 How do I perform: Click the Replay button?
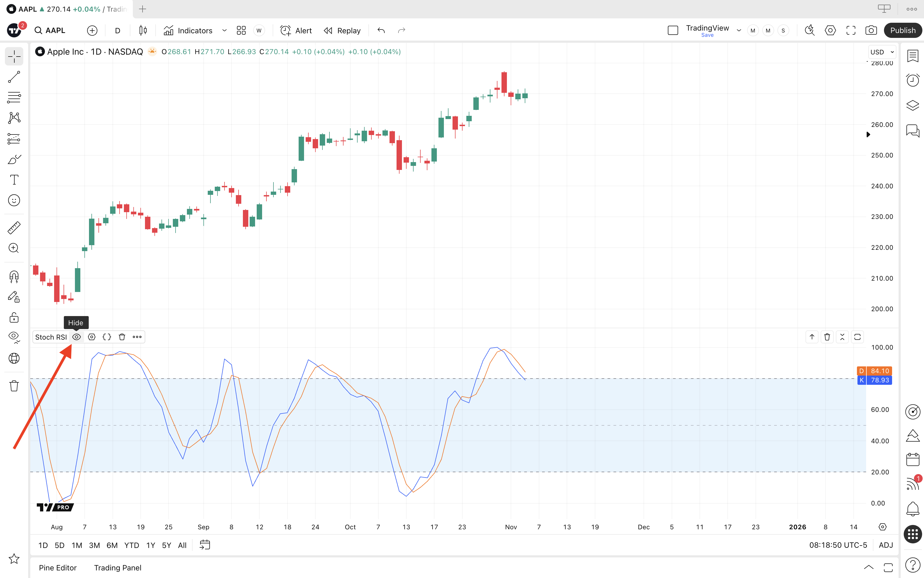pos(342,31)
